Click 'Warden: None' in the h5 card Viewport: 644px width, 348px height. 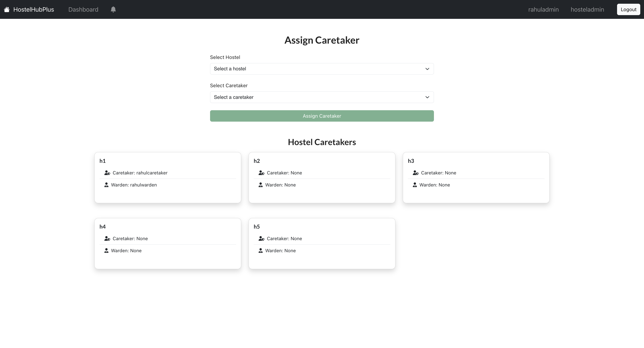point(280,251)
